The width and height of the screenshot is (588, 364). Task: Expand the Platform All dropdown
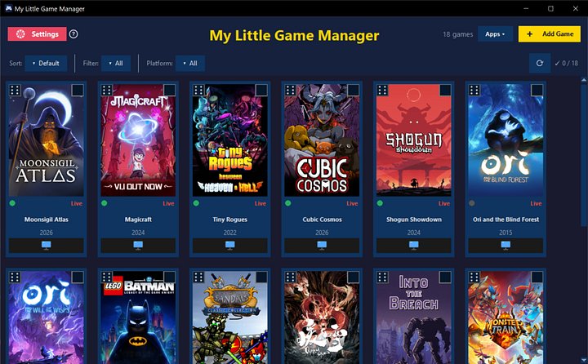190,64
